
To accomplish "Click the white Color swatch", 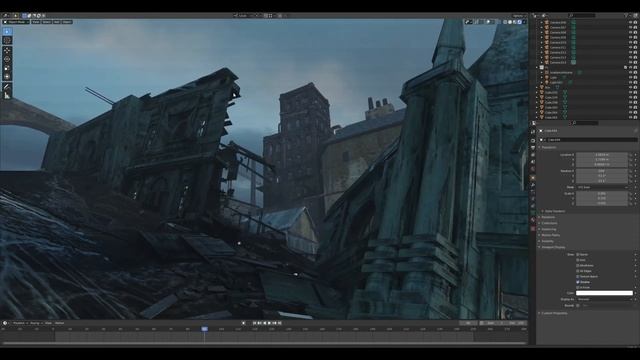I will 604,293.
